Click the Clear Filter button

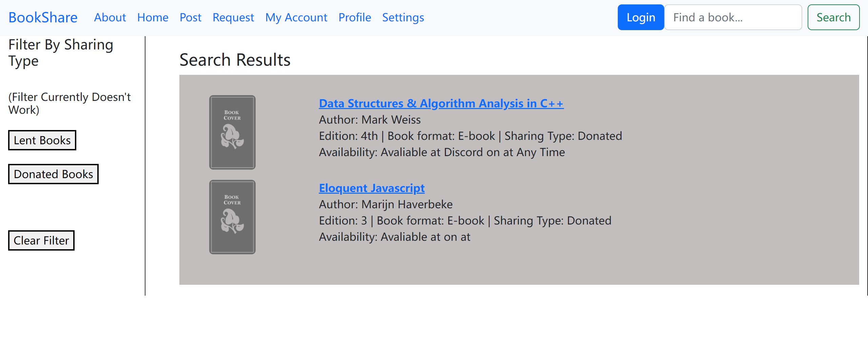tap(41, 240)
